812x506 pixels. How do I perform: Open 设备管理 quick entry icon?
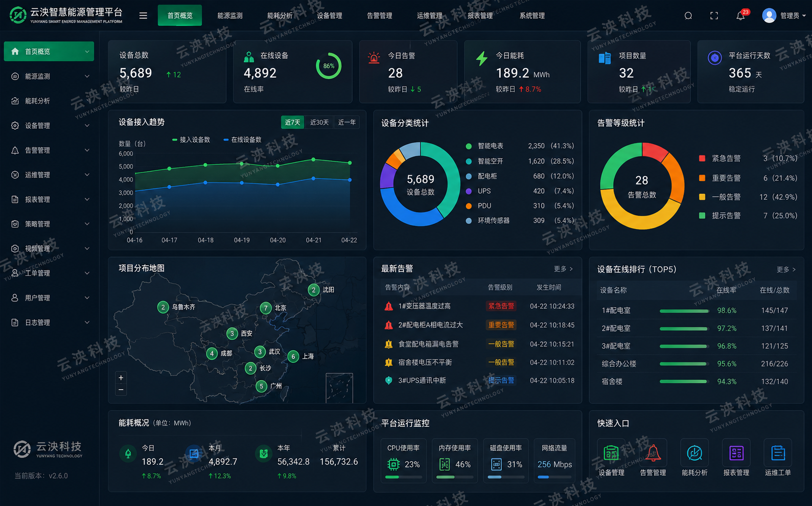coord(611,452)
